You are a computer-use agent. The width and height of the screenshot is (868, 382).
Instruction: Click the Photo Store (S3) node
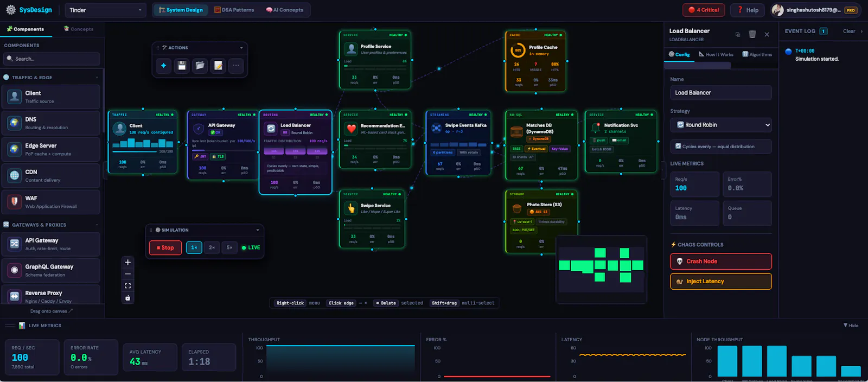pyautogui.click(x=541, y=222)
